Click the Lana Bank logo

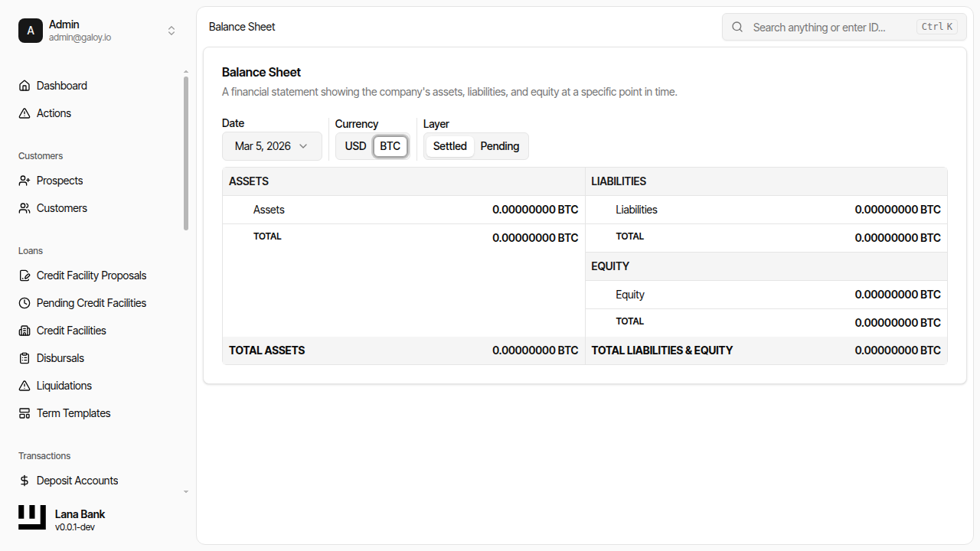click(x=32, y=517)
